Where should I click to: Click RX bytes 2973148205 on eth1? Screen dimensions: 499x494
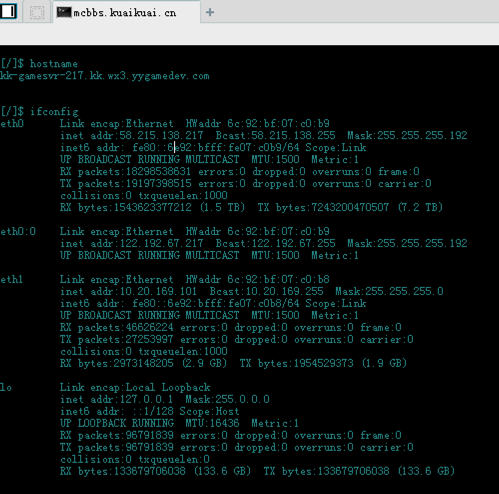click(143, 363)
